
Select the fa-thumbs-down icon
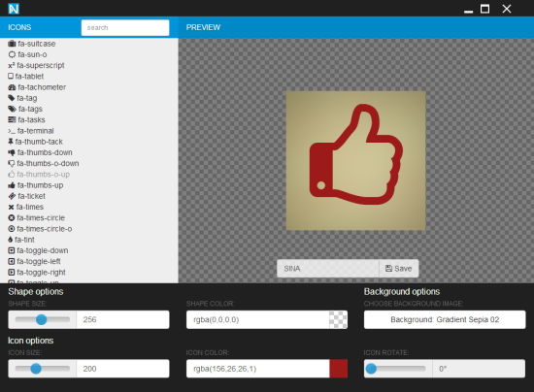pos(40,152)
